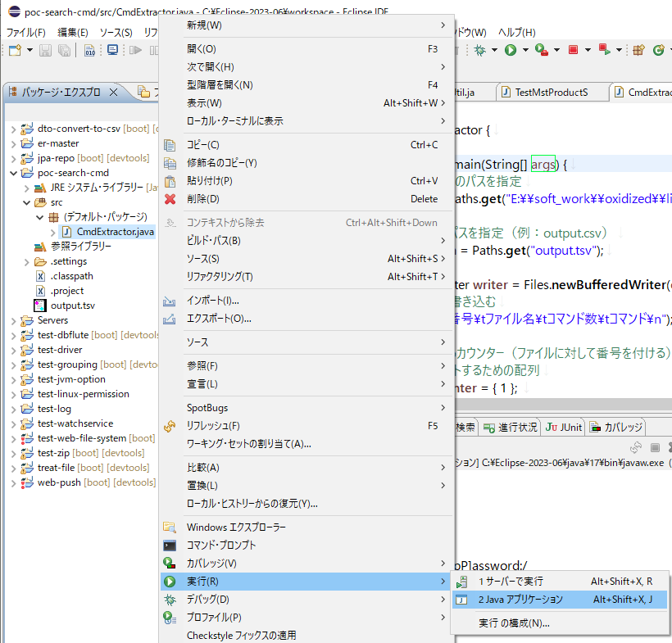Open dropdown arrow next to Run toolbar button

(x=525, y=50)
